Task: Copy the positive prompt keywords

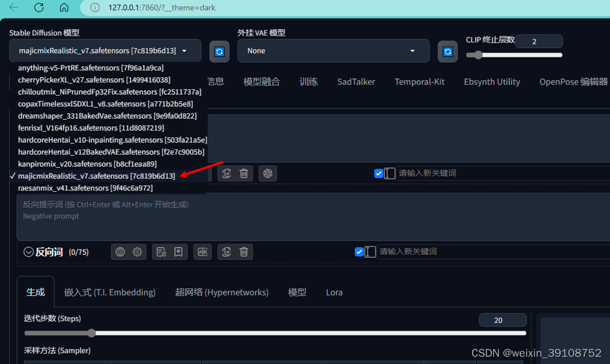Action: click(x=227, y=173)
